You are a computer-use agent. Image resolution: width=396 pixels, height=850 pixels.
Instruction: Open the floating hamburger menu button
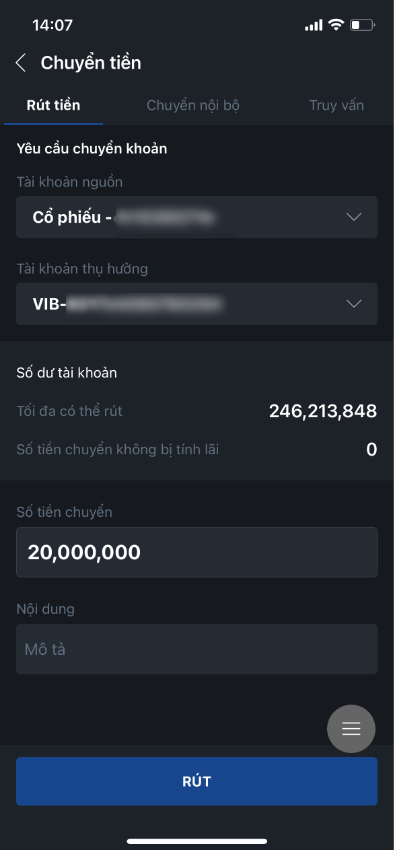tap(351, 729)
